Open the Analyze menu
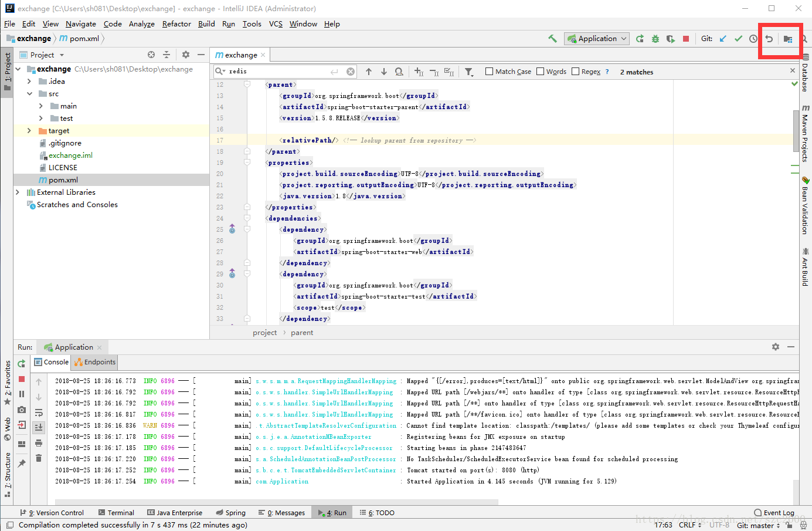The width and height of the screenshot is (812, 531). click(142, 24)
